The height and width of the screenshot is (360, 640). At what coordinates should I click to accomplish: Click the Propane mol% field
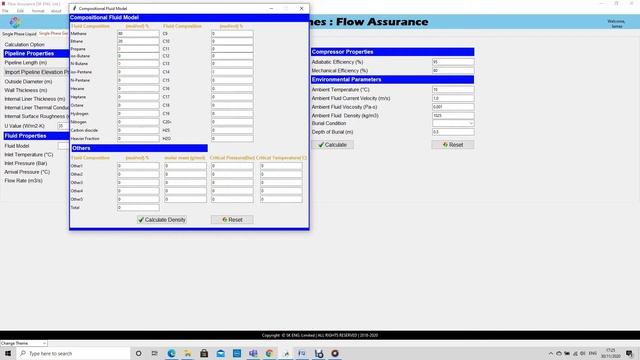pyautogui.click(x=138, y=49)
